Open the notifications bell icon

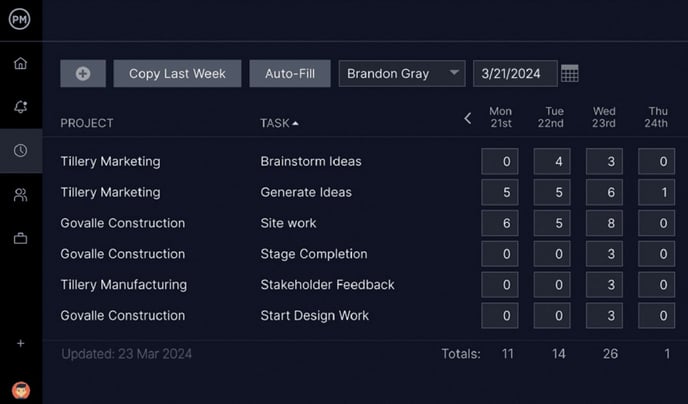[x=20, y=107]
